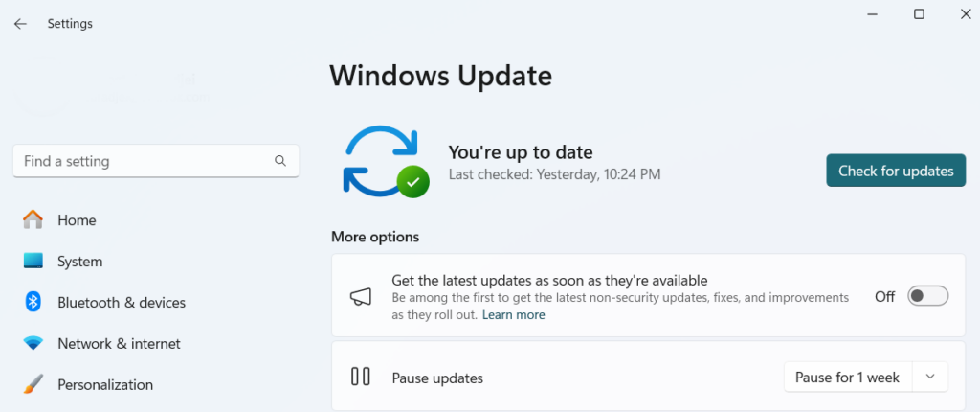Open Bluetooth & devices settings
Screen dimensions: 980x412
pos(122,303)
